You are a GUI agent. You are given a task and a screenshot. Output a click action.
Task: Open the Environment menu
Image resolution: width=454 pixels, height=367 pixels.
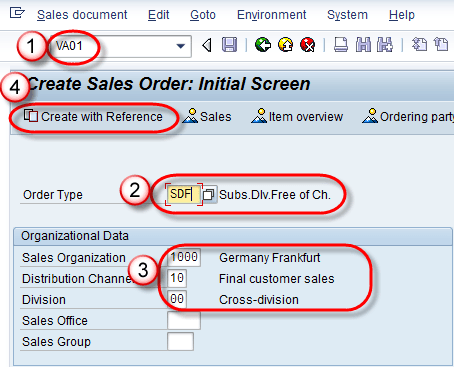pyautogui.click(x=271, y=15)
